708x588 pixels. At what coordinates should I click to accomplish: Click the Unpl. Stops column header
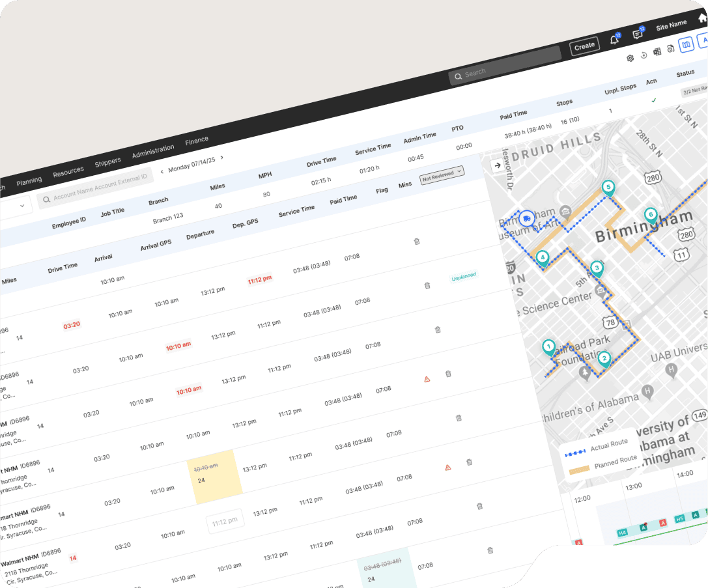click(621, 89)
